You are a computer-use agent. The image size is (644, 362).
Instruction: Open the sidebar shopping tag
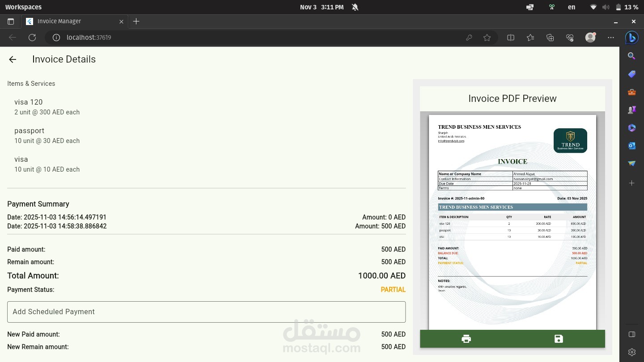click(631, 74)
